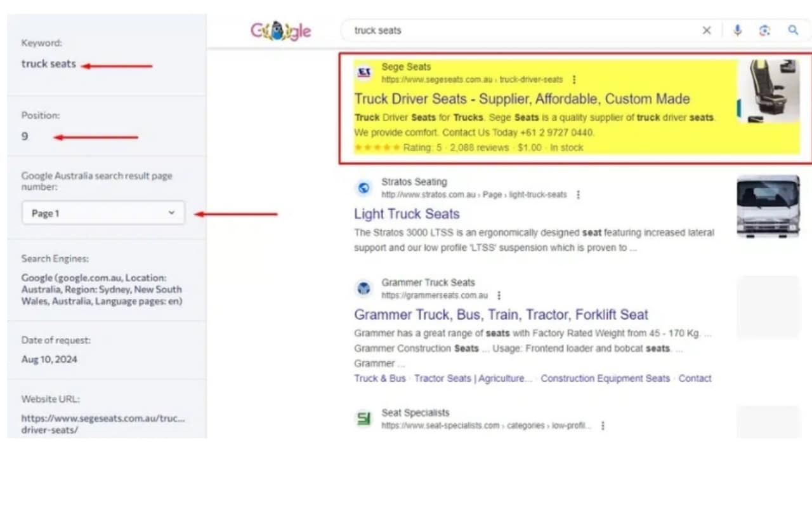This screenshot has height=508, width=812.
Task: Open Google Lens image search
Action: tap(765, 30)
